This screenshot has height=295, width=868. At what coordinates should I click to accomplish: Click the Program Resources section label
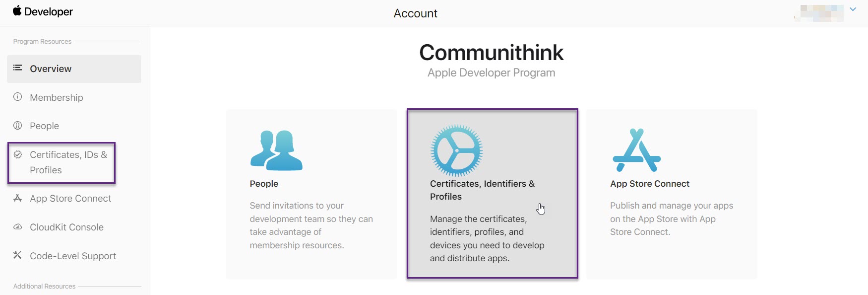coord(42,42)
